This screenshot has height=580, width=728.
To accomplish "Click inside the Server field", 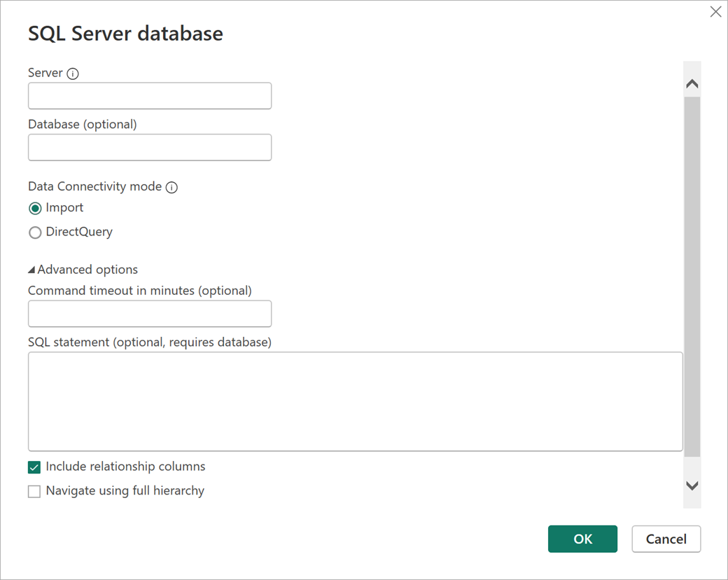I will coord(149,95).
